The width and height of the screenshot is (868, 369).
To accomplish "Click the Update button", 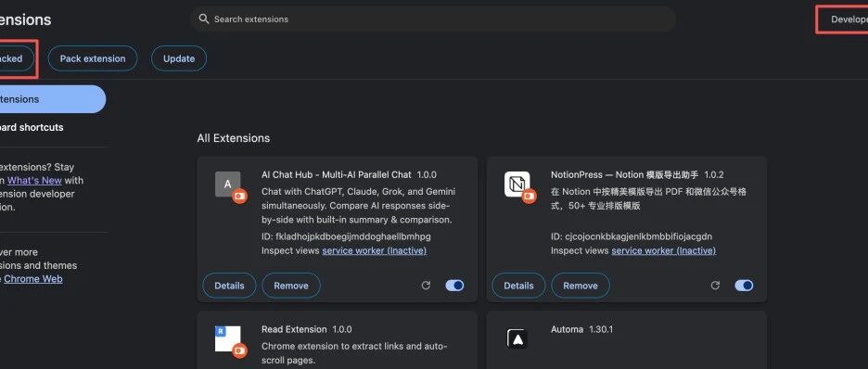I will [x=179, y=58].
